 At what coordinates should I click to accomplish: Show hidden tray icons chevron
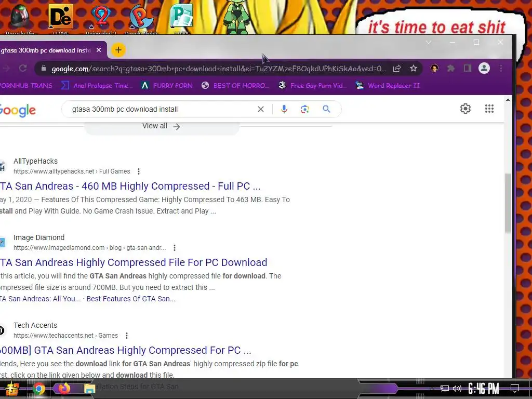coord(432,389)
